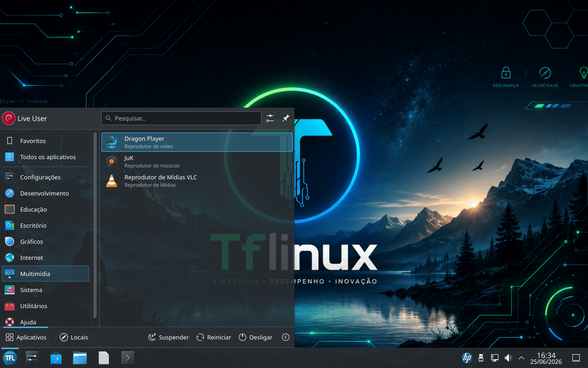Screen dimensions: 588x368
Task: Open network connections tray icon
Action: (x=495, y=357)
